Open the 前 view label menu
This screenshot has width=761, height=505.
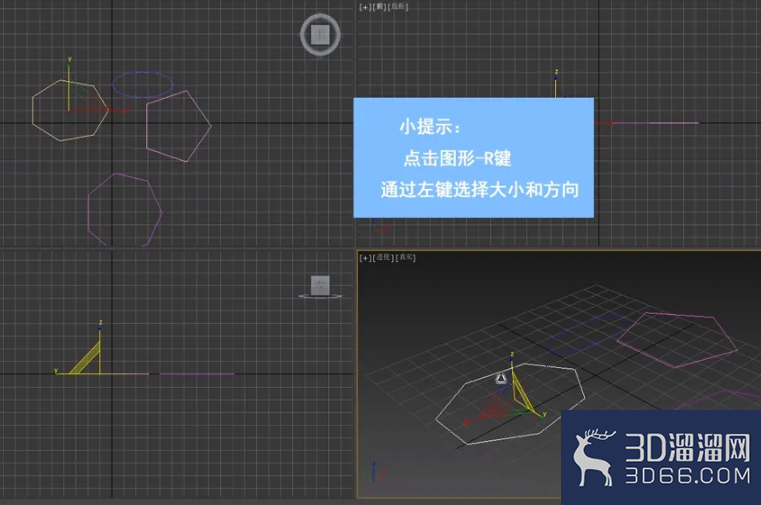(x=380, y=7)
